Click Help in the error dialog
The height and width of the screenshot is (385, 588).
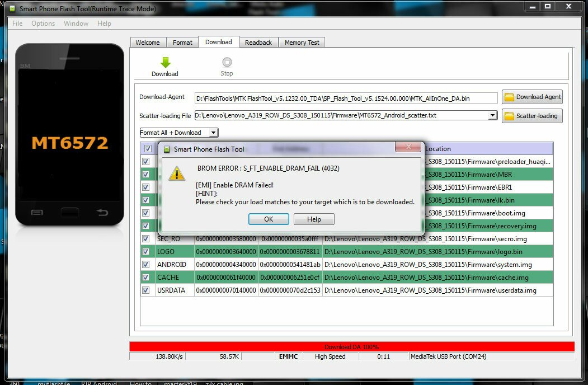pos(314,219)
